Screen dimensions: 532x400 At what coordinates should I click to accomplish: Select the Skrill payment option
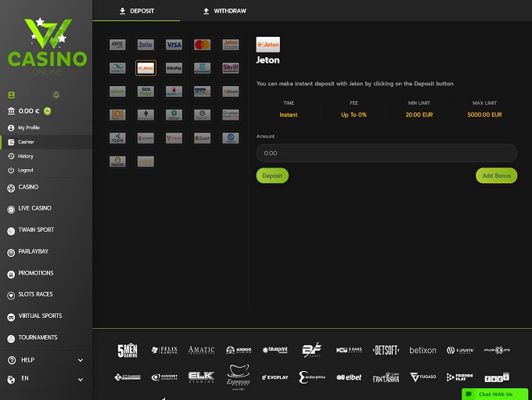(230, 68)
